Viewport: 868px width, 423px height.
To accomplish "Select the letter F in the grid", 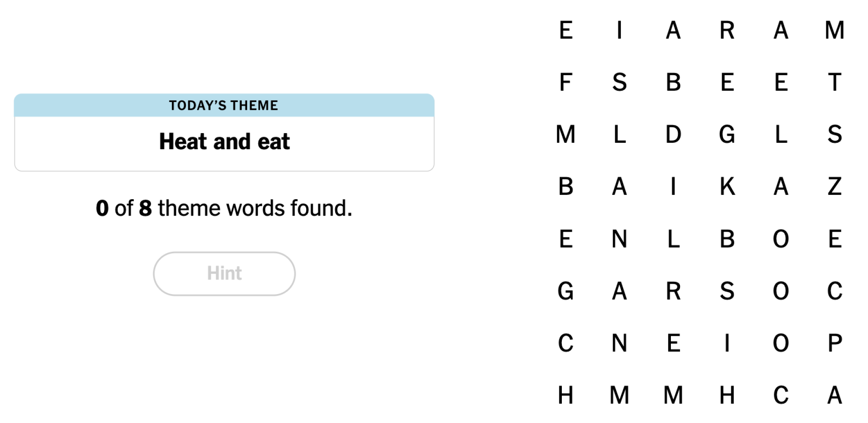I will (565, 82).
